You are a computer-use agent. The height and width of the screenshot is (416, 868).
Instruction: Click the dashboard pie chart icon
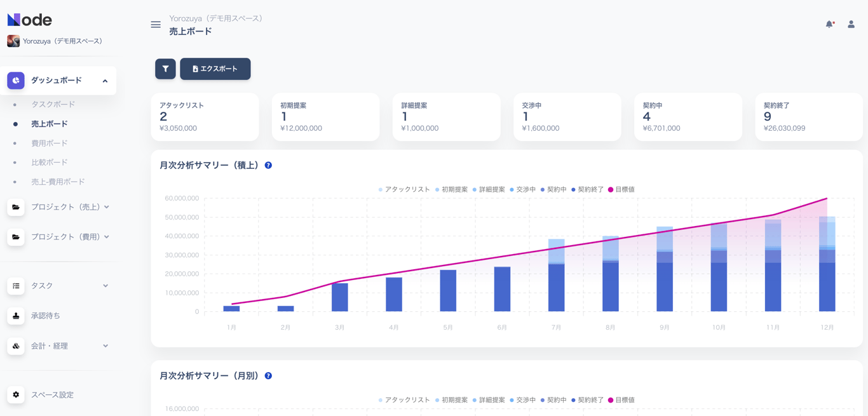(x=16, y=81)
